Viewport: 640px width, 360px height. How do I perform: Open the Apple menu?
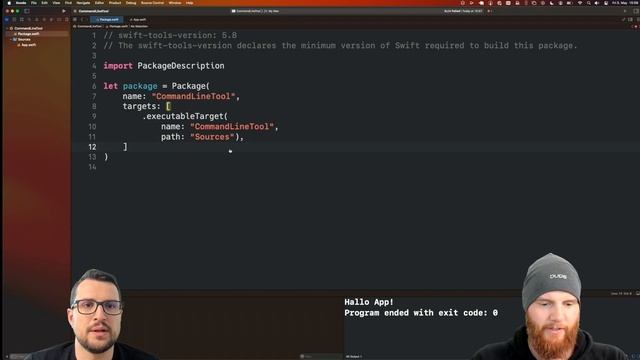click(9, 3)
